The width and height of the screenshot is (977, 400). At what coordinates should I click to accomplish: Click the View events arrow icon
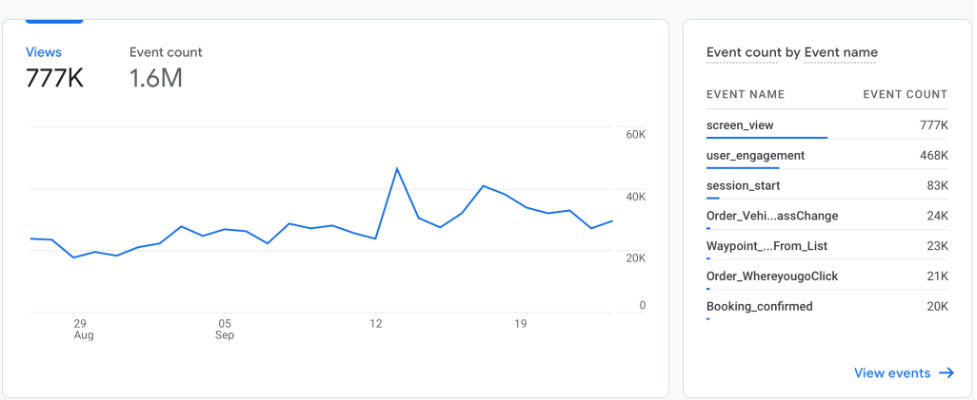coord(946,373)
